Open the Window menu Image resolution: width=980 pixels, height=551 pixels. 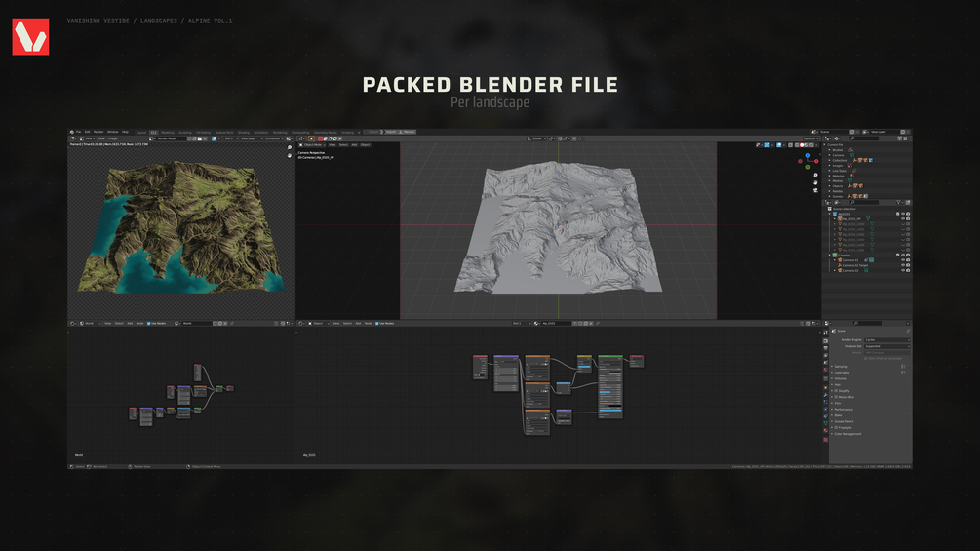(112, 132)
